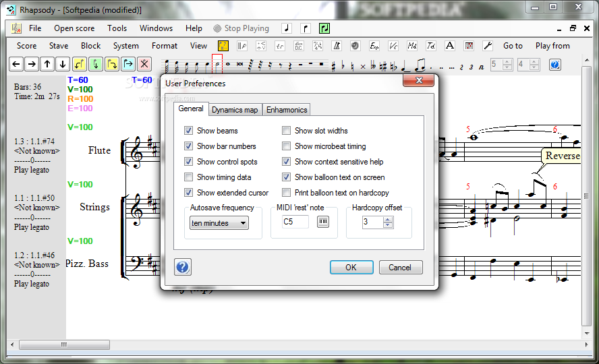Click the blue help icon in toolbar
Image resolution: width=599 pixels, height=364 pixels.
[x=555, y=65]
